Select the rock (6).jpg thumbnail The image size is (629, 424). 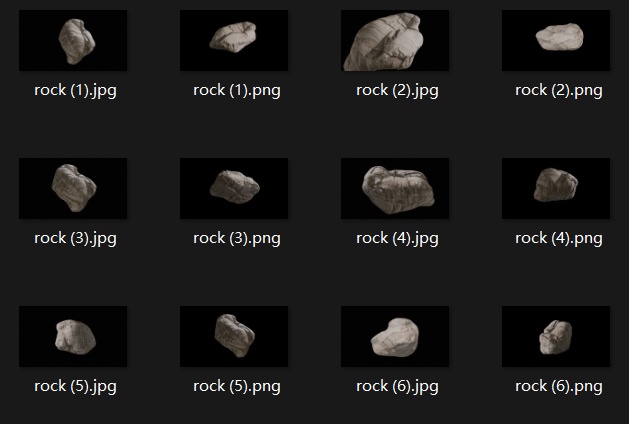click(x=395, y=337)
